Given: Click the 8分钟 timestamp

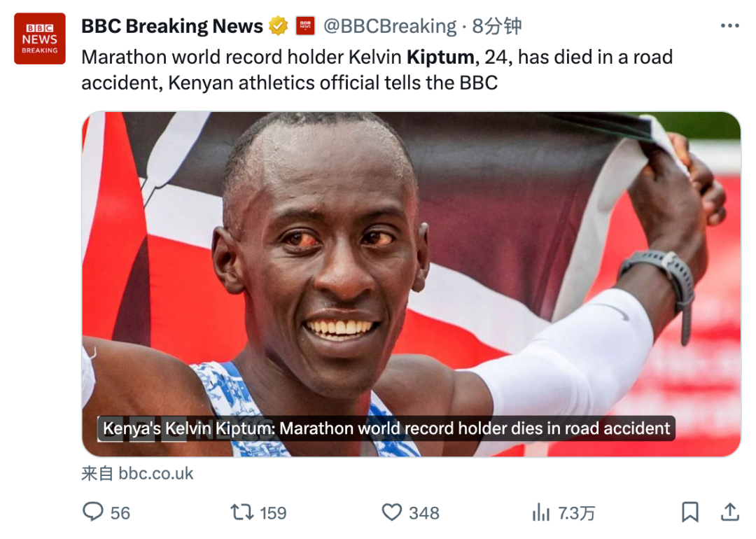Looking at the screenshot, I should coord(496,26).
